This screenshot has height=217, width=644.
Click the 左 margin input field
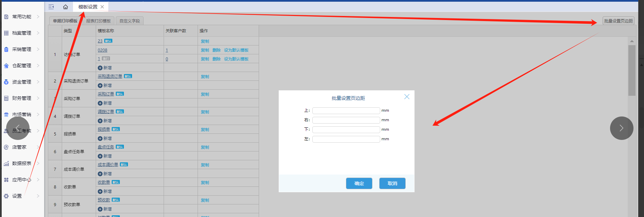(x=346, y=139)
